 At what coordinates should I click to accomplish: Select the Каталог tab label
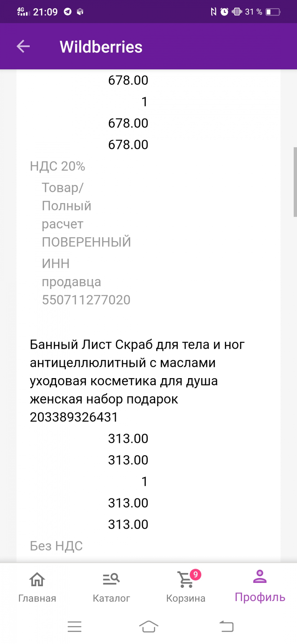[111, 598]
